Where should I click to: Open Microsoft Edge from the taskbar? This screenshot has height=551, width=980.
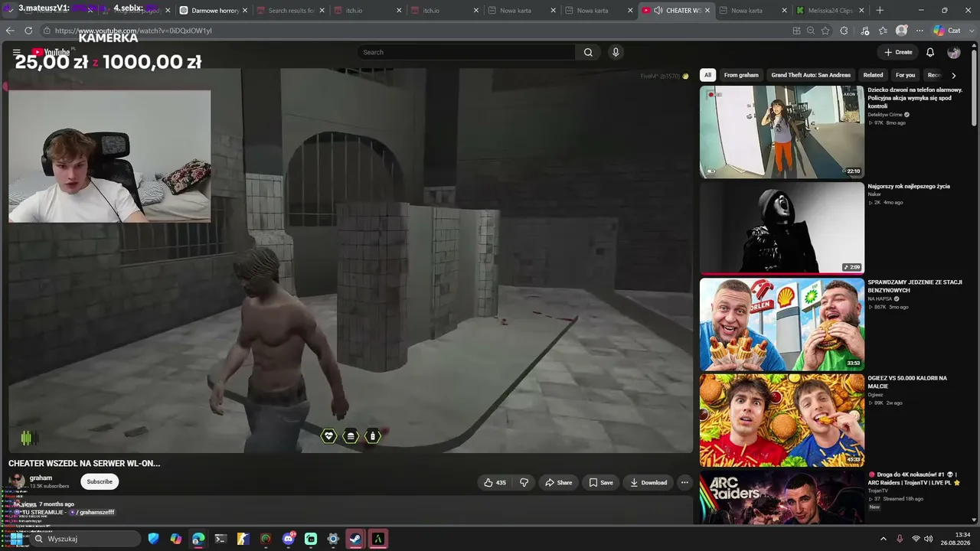click(198, 539)
